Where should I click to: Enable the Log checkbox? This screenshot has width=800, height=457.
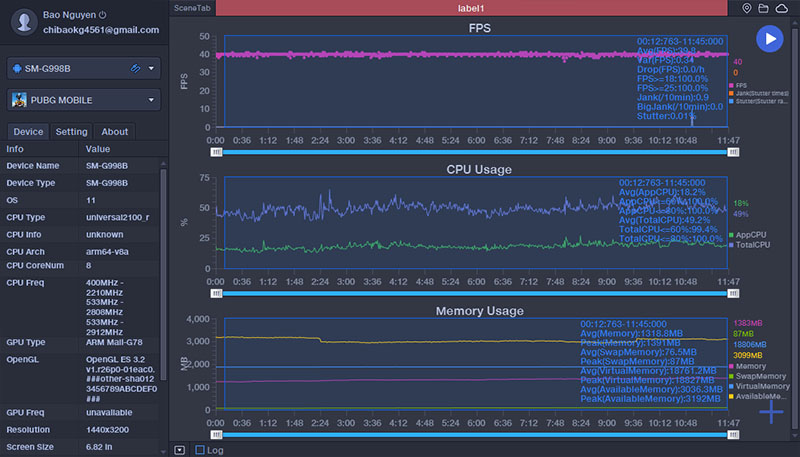pos(200,450)
